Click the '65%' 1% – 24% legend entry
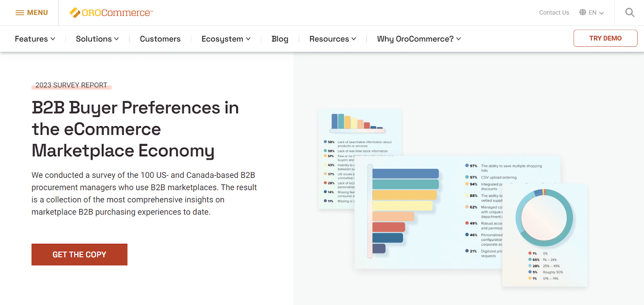Viewport: 644px width, 305px height. pos(543,260)
